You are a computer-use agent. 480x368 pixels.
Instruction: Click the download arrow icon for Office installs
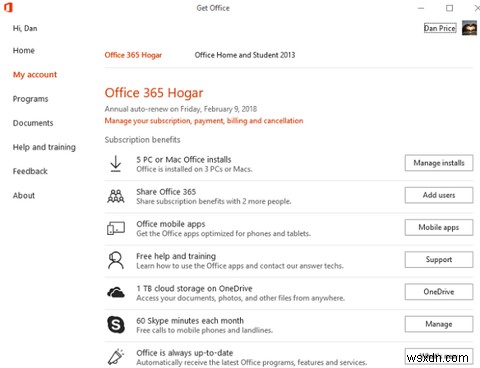(116, 164)
